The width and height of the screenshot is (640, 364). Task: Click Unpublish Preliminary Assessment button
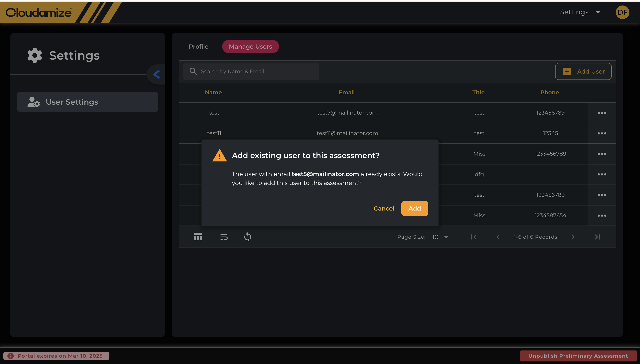point(578,356)
